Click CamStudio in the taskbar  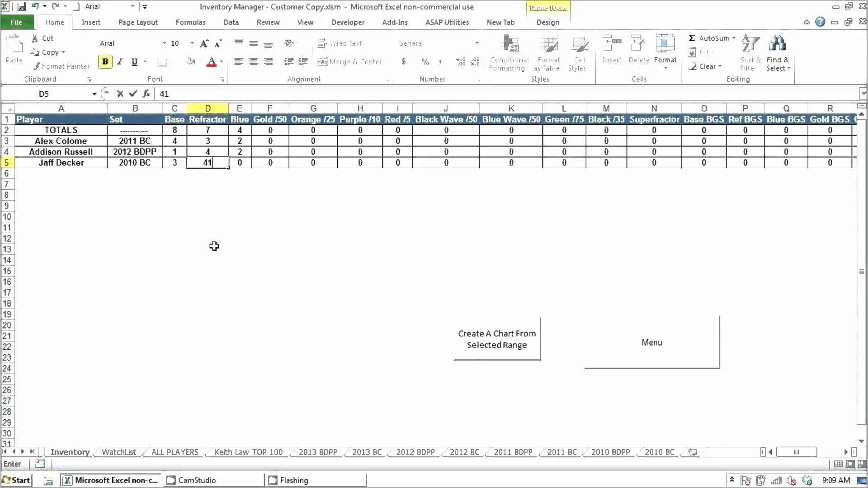tap(196, 480)
